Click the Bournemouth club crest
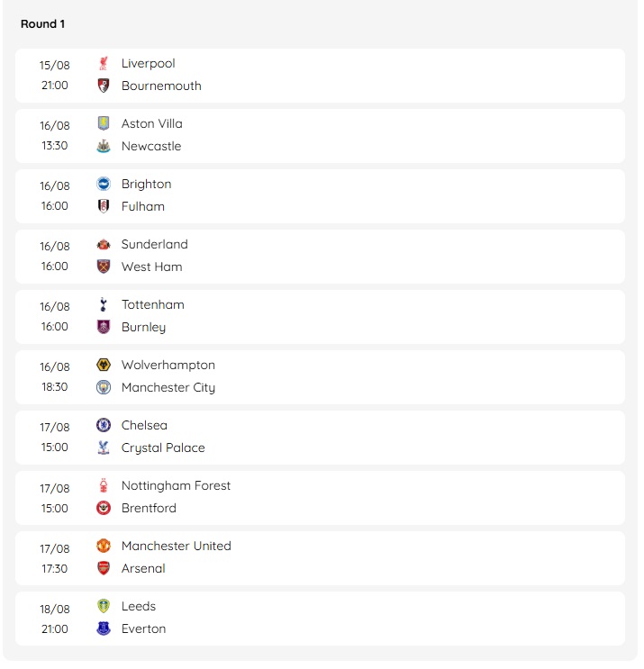644x669 pixels. pyautogui.click(x=104, y=86)
